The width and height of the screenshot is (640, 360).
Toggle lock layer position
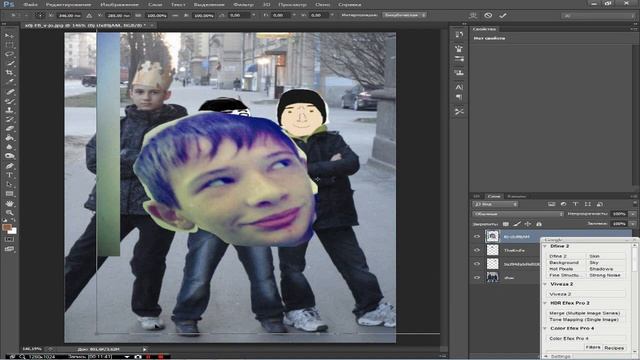(x=528, y=224)
